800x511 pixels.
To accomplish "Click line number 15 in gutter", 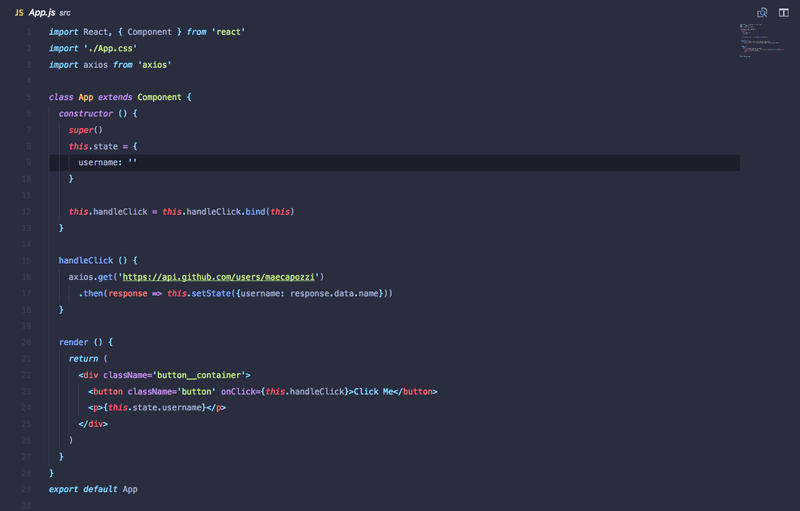I will [27, 261].
